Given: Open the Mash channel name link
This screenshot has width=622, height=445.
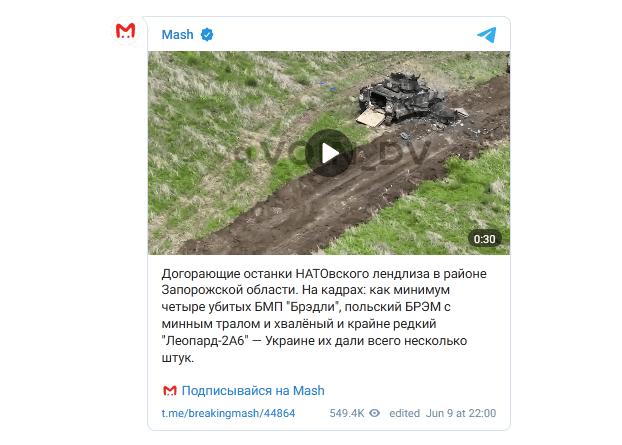Looking at the screenshot, I should click(177, 35).
